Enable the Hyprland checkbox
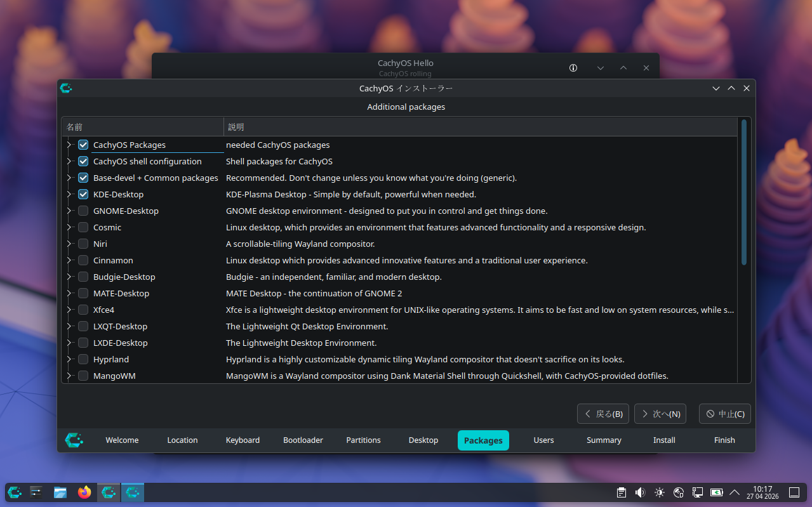 [83, 359]
